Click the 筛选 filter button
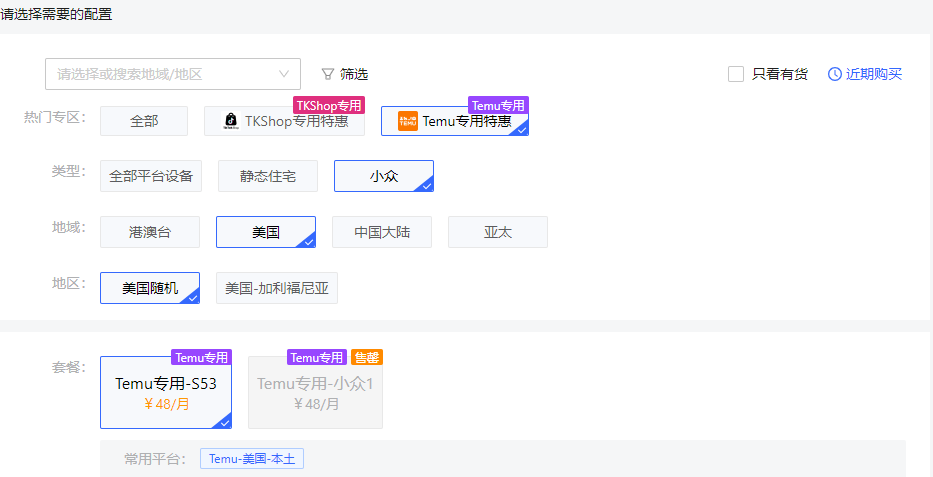 point(345,74)
